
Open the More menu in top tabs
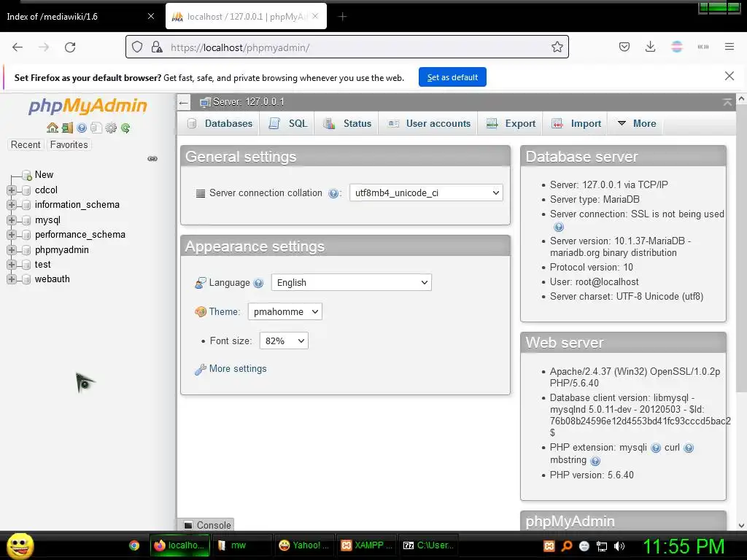coord(637,123)
